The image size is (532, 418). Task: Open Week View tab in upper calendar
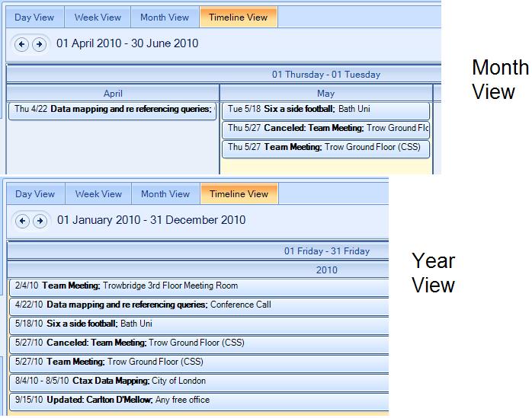[98, 18]
